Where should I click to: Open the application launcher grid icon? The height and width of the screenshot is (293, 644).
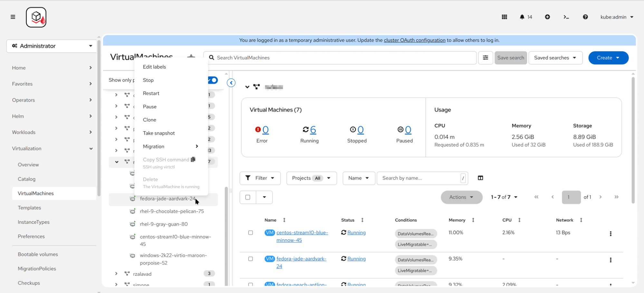504,17
